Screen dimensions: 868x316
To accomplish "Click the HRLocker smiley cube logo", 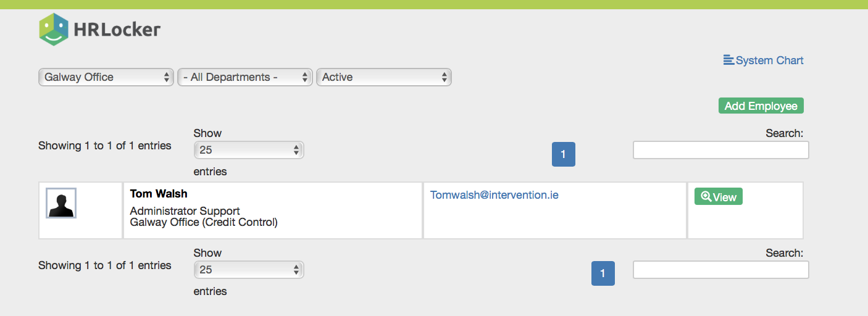I will coord(54,29).
